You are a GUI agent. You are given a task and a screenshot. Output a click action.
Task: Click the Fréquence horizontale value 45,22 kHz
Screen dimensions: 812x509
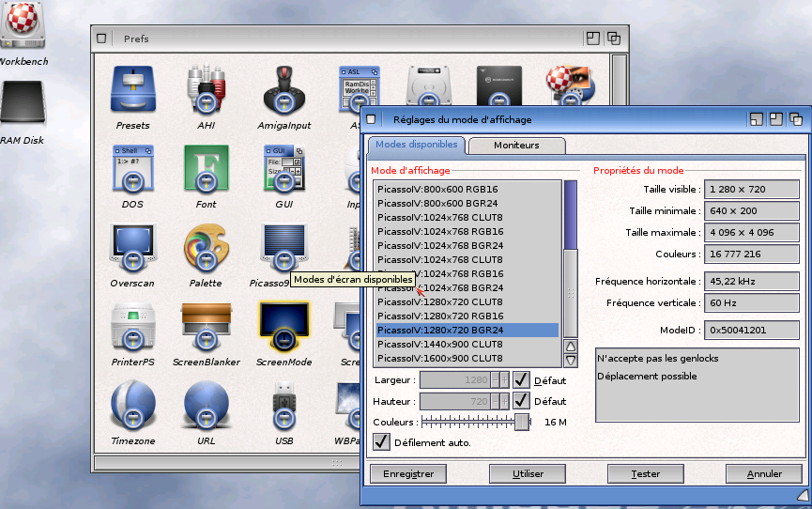pyautogui.click(x=751, y=281)
